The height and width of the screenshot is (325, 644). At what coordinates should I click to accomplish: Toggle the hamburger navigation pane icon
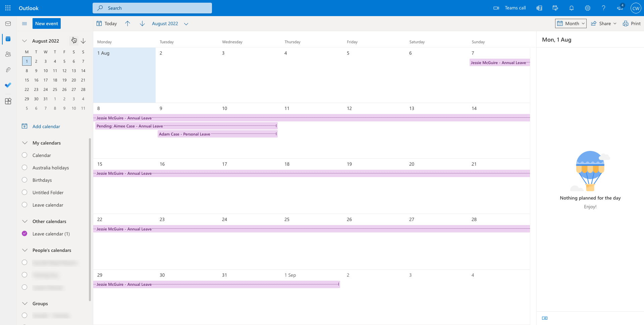24,24
